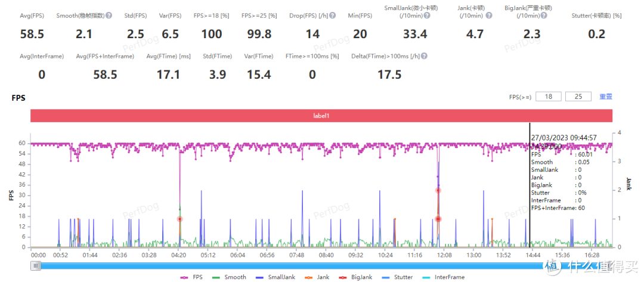This screenshot has width=644, height=282.
Task: Click the Stutter value 0.2
Action: click(596, 34)
